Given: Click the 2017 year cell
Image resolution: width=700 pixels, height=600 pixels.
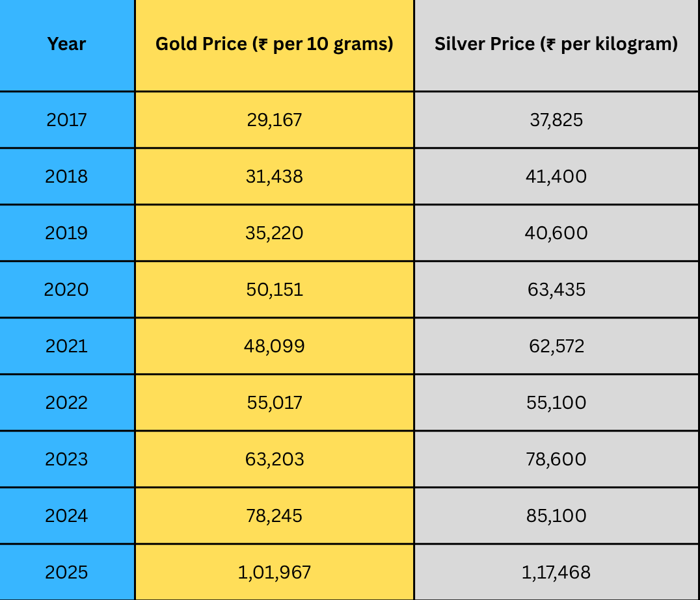Looking at the screenshot, I should click(x=66, y=120).
